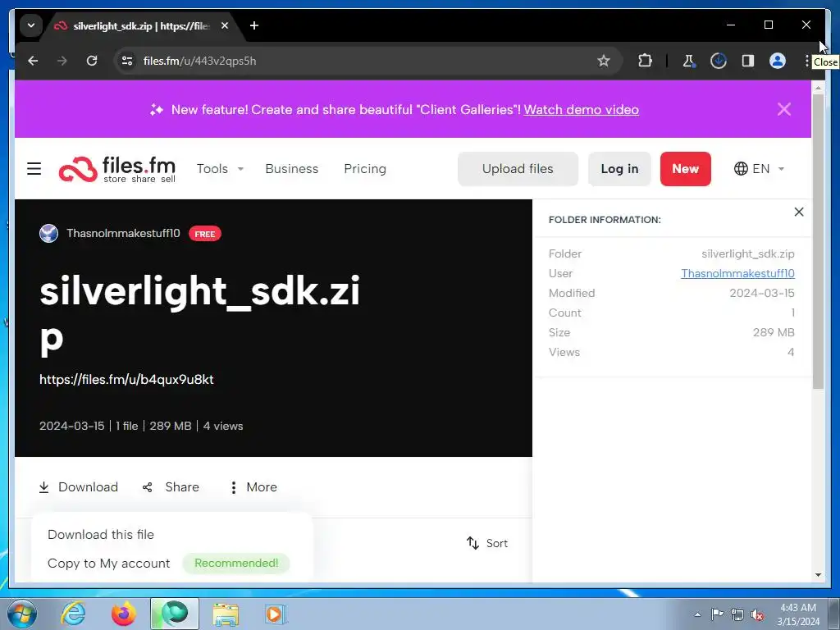Choose Copy to My account option
This screenshot has width=840, height=630.
(109, 563)
